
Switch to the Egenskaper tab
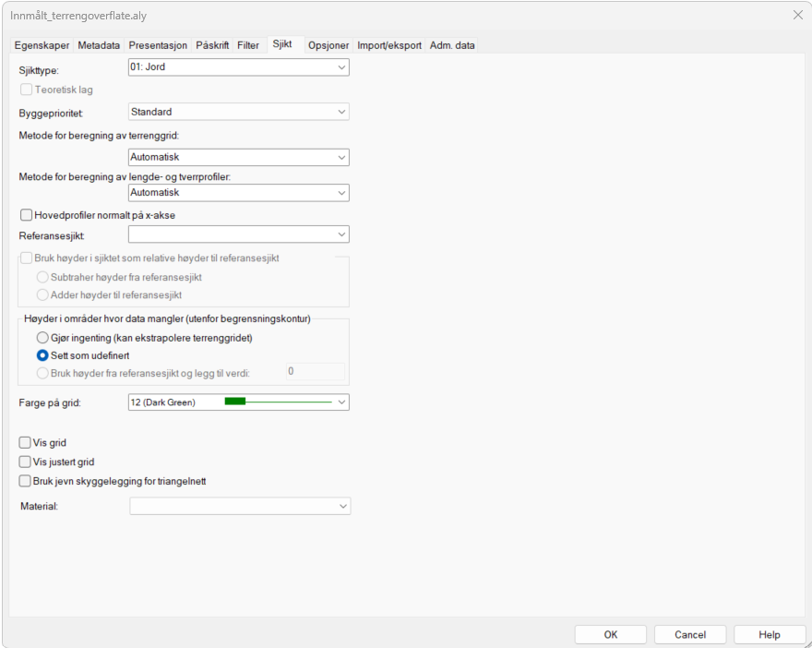[x=42, y=45]
